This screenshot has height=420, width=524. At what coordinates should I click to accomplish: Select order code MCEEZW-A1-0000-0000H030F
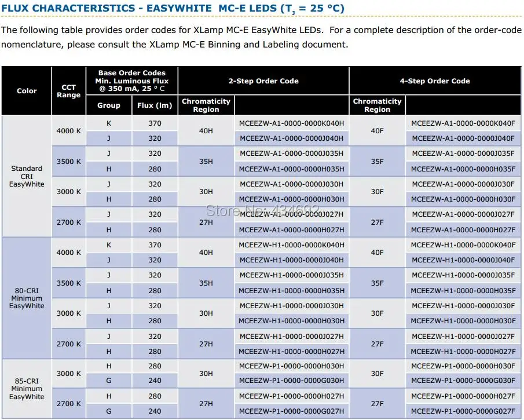pyautogui.click(x=463, y=199)
